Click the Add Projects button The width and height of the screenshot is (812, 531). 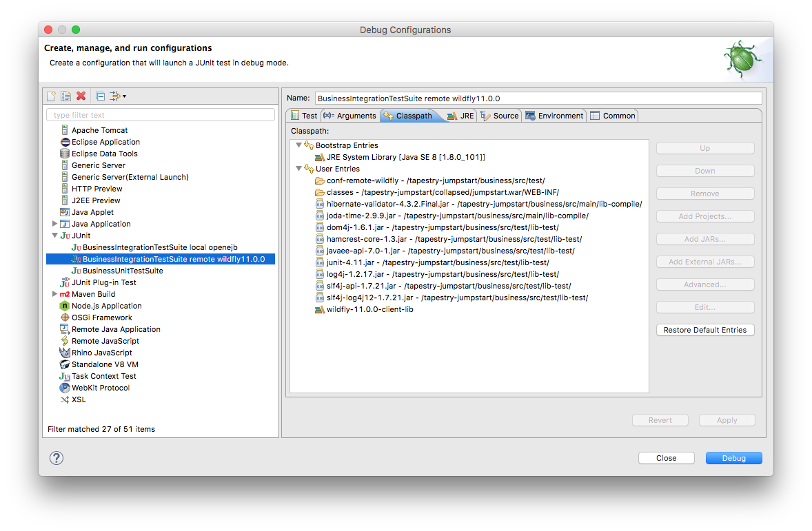[704, 216]
